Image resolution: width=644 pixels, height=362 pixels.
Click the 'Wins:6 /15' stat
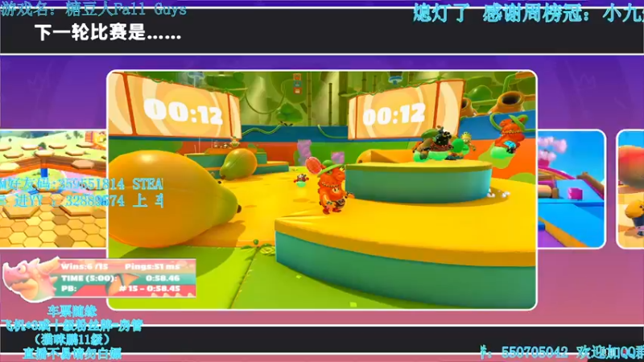tap(85, 266)
